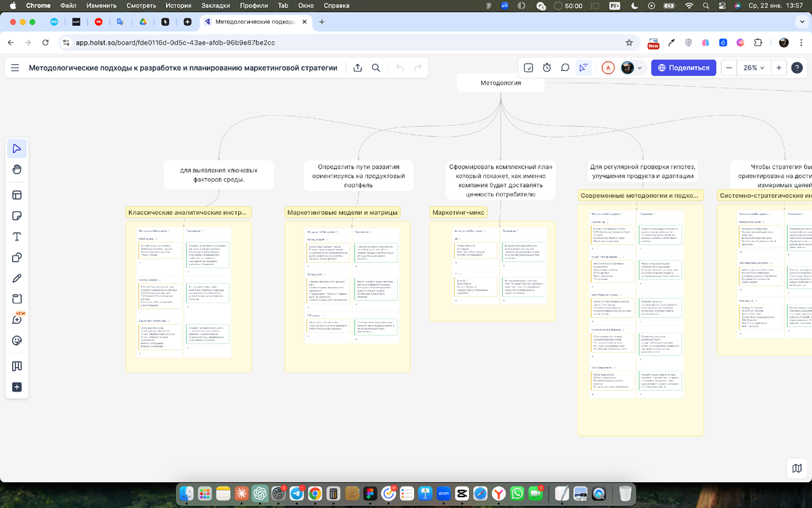Select the pencil drawing tool
This screenshot has height=508, width=812.
[17, 278]
